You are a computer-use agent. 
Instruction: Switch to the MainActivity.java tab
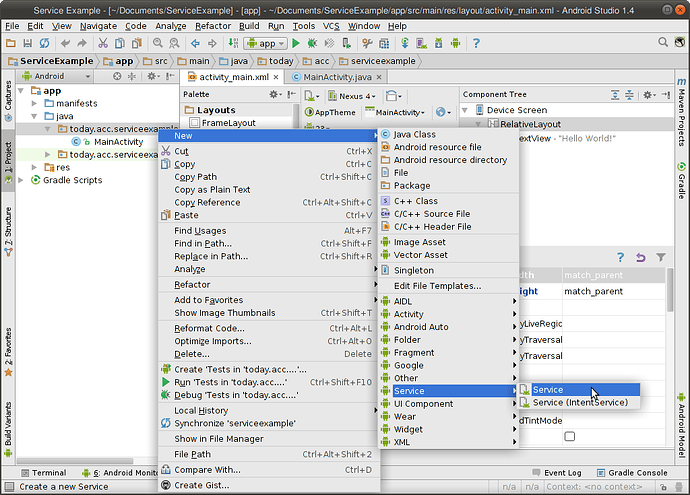[x=337, y=77]
